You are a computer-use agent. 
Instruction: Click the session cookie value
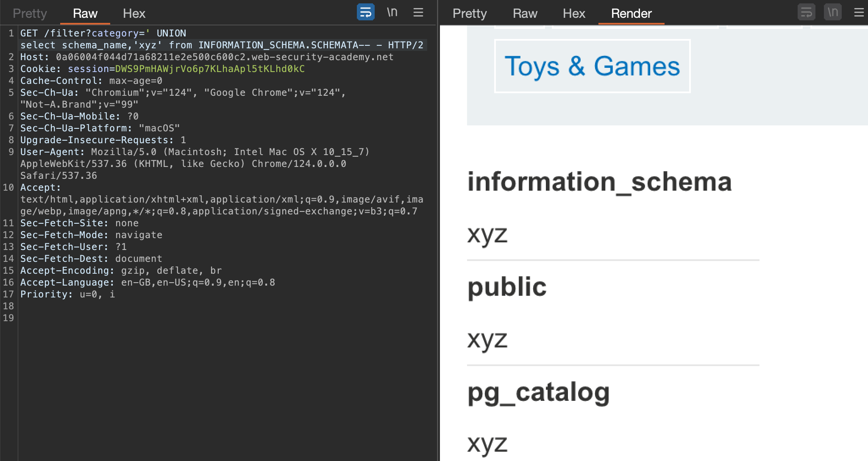(209, 69)
